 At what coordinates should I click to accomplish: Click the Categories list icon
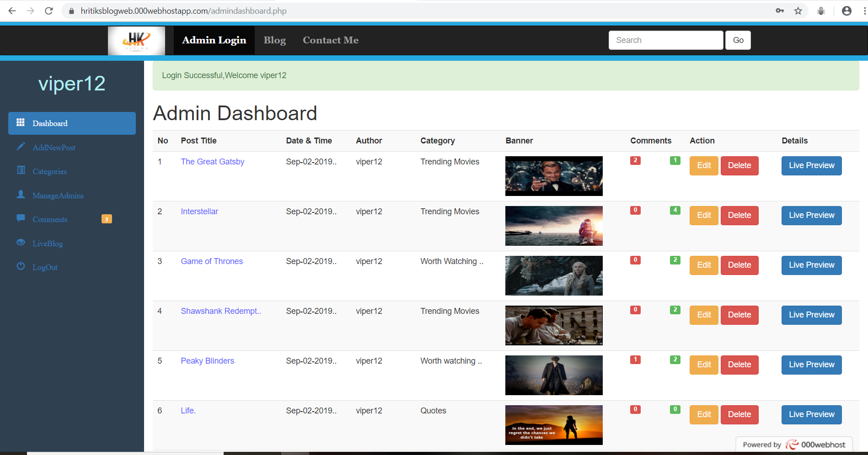click(21, 170)
